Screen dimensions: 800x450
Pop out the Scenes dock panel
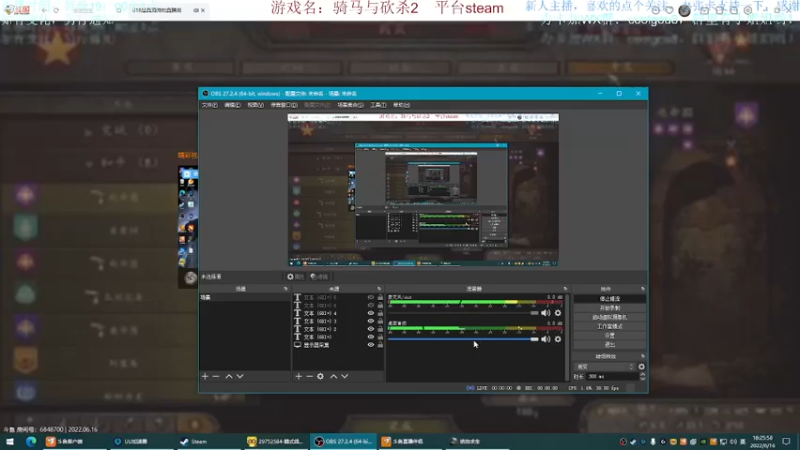[286, 289]
